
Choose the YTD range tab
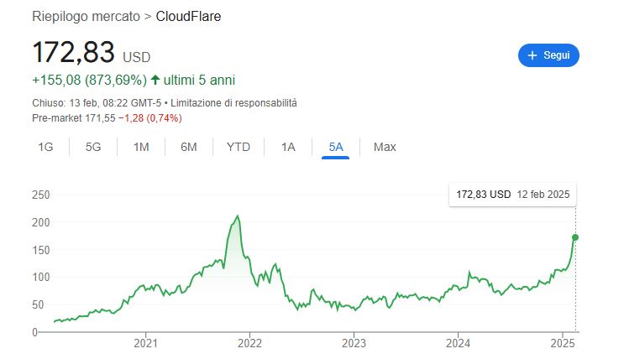(239, 147)
